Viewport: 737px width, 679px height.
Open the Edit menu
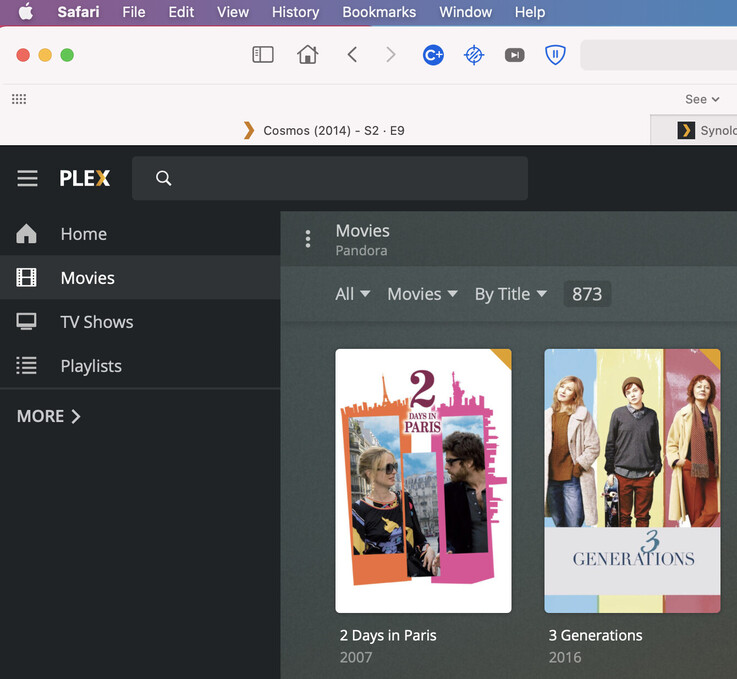coord(181,12)
